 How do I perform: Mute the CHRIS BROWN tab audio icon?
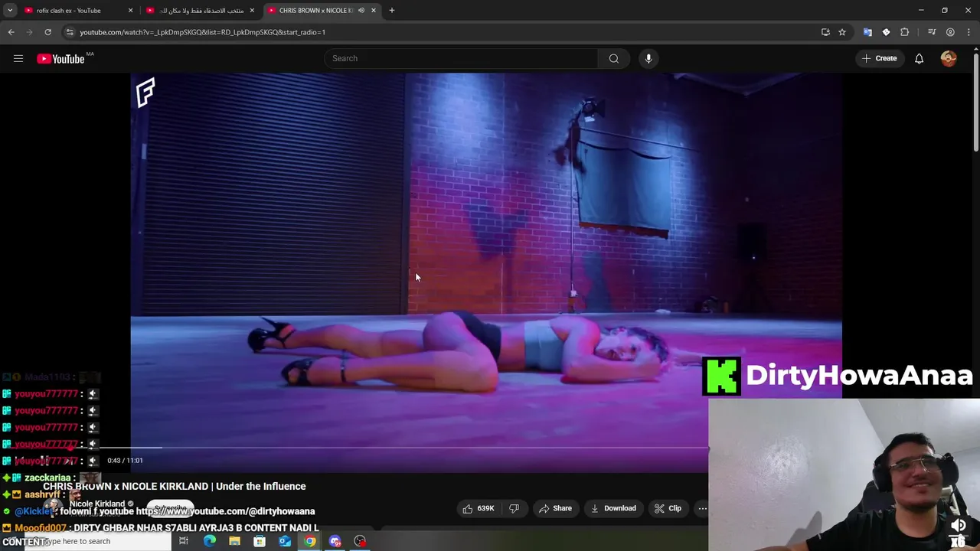(361, 11)
